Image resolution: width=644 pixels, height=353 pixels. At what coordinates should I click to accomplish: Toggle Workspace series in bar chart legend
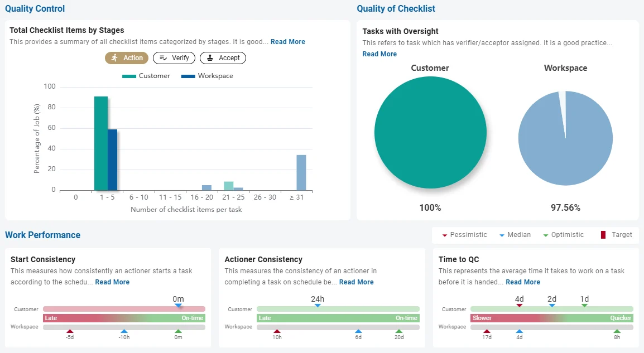click(x=207, y=76)
